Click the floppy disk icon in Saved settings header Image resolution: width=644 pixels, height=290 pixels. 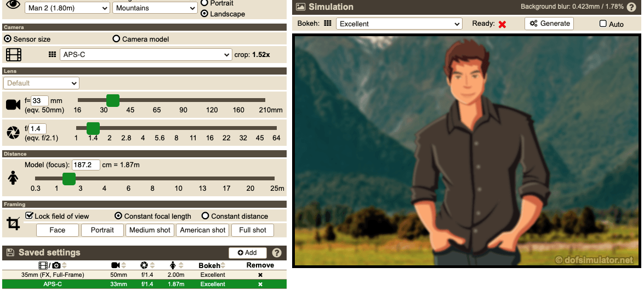click(x=10, y=253)
